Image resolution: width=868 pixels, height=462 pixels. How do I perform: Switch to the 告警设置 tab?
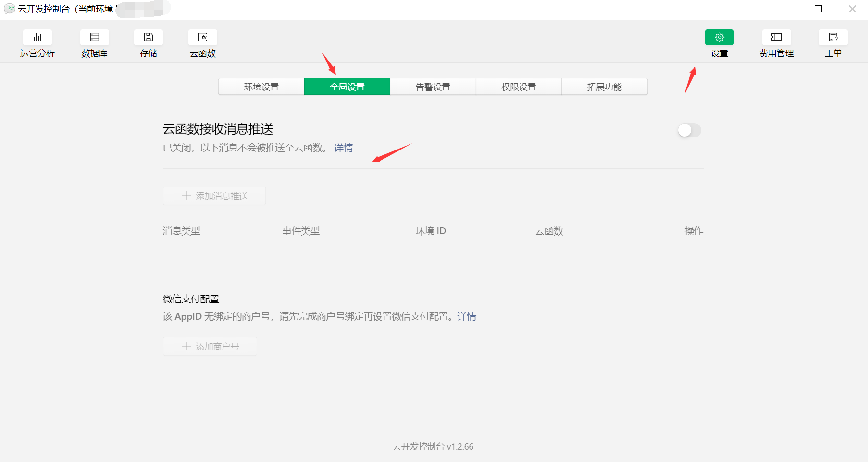(x=433, y=87)
